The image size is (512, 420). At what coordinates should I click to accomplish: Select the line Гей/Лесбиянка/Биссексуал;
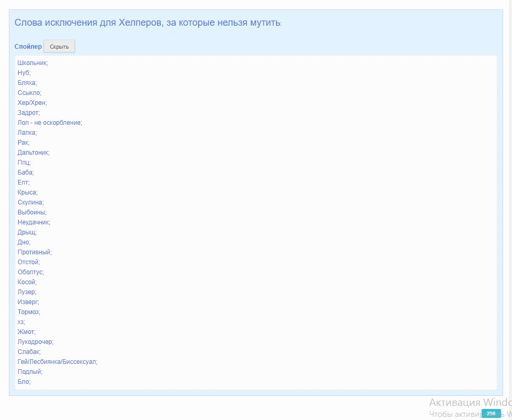coord(58,362)
